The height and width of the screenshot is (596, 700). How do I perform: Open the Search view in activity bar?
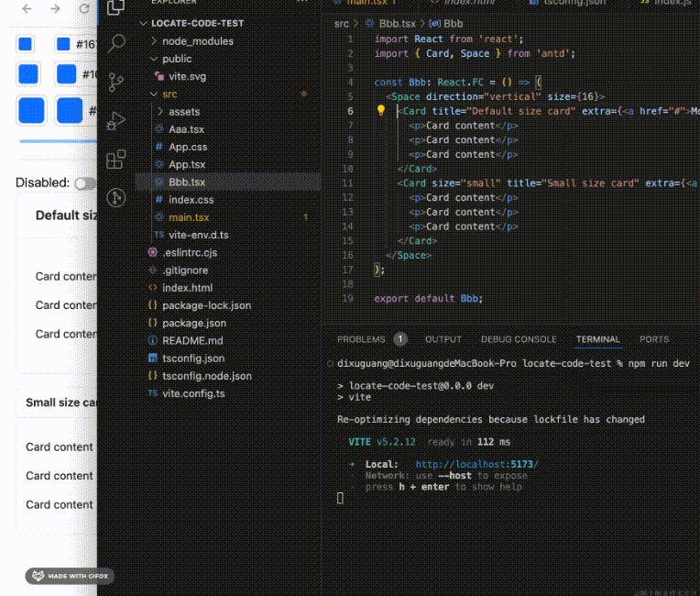[x=116, y=44]
